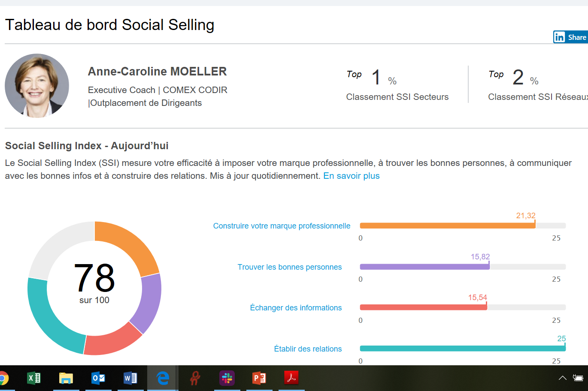Open Excel from the taskbar

pos(34,378)
